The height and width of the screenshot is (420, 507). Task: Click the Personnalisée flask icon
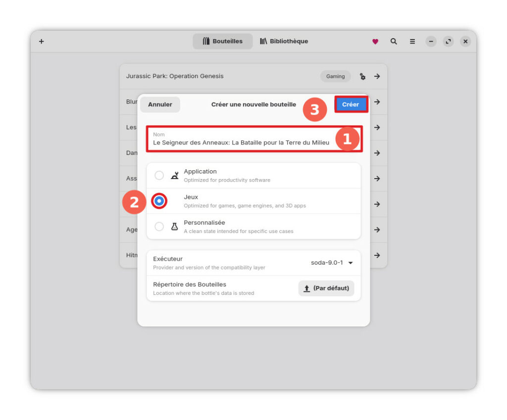[x=174, y=227]
